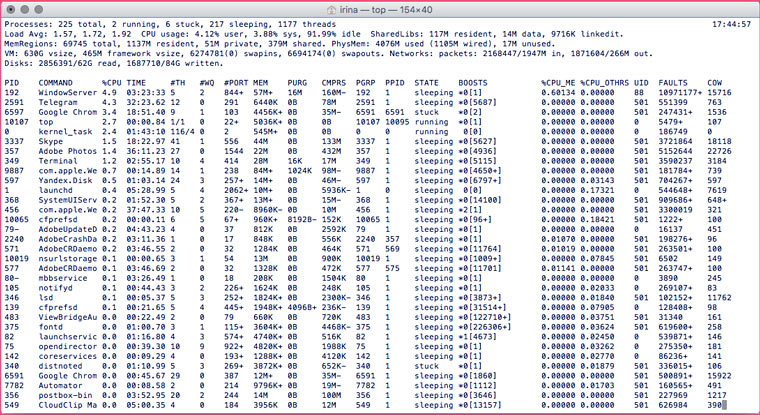Click the ViewBridgeAu process name
760x415 pixels.
pos(68,317)
